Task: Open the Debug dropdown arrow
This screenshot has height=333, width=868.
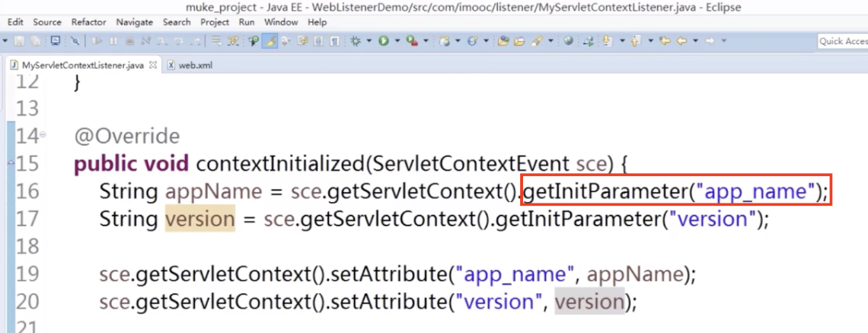Action: point(369,41)
